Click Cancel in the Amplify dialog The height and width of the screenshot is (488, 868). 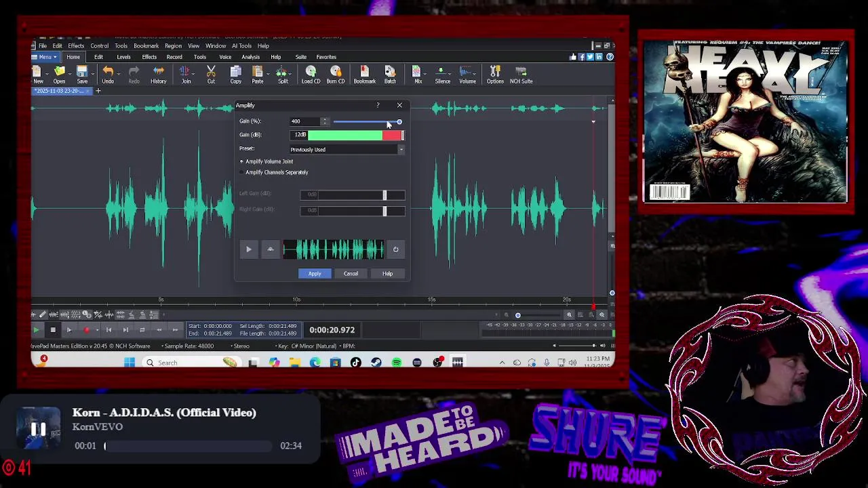point(351,274)
